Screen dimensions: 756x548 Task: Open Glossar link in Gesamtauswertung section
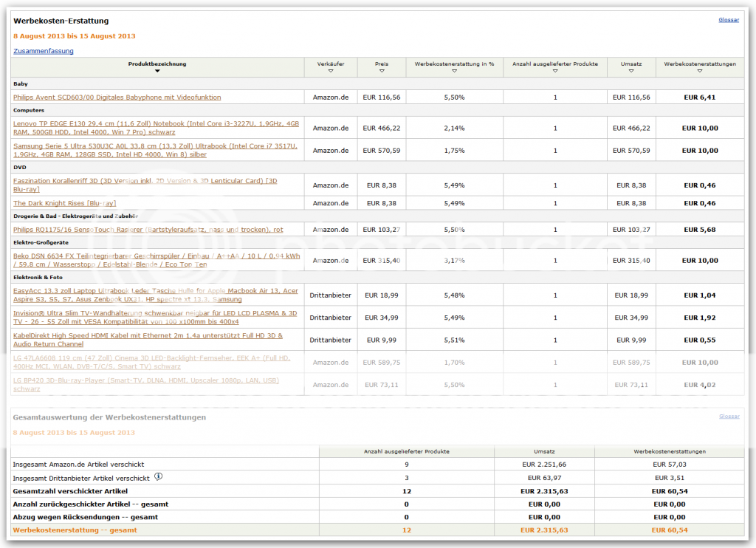[x=728, y=417]
